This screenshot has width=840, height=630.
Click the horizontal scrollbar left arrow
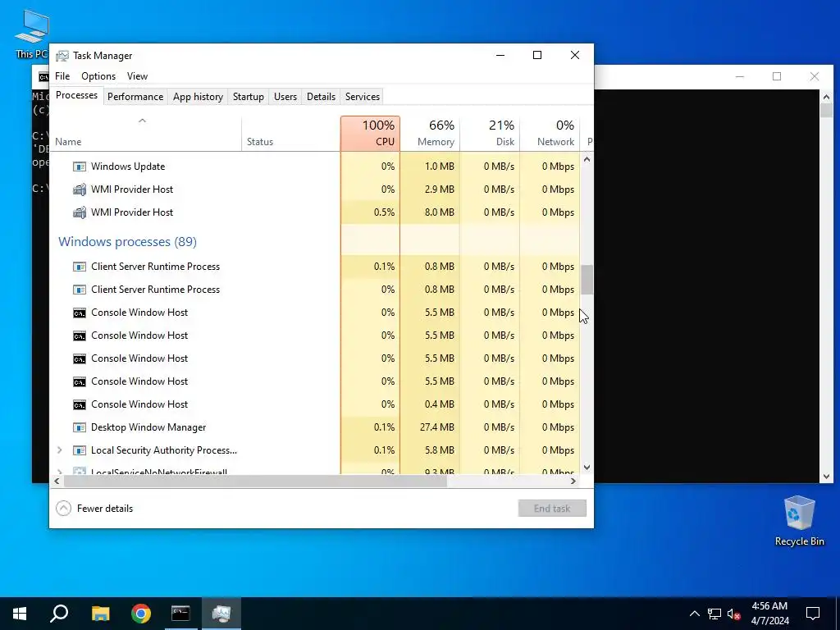(x=57, y=481)
